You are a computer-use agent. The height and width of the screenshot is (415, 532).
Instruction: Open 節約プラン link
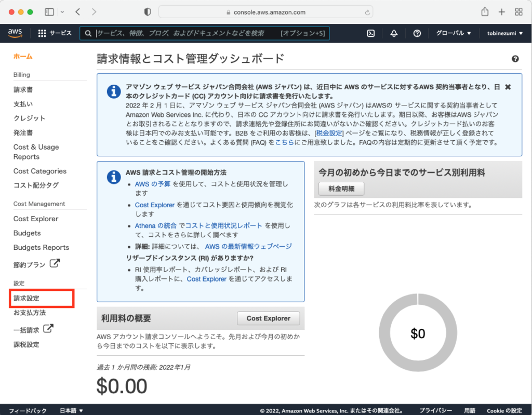coord(29,265)
